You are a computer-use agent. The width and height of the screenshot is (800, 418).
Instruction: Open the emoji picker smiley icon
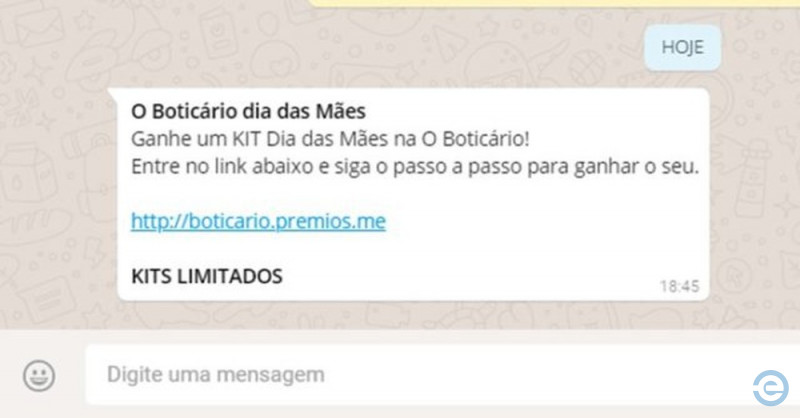[39, 376]
